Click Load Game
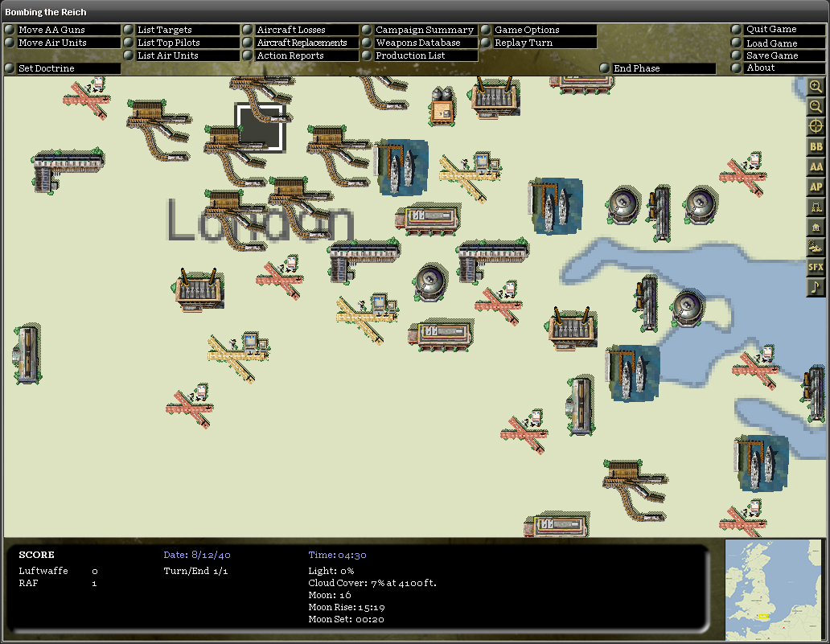This screenshot has height=644, width=830. click(778, 43)
